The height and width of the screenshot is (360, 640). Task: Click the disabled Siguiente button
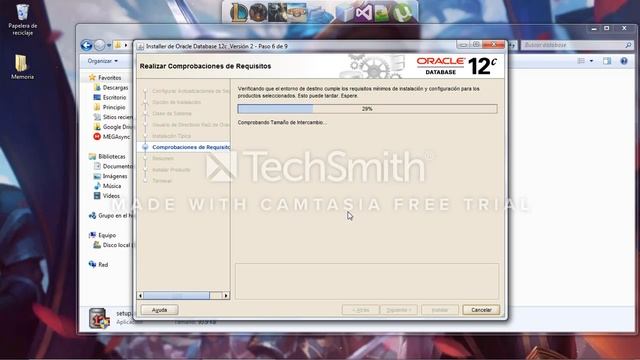coord(399,310)
